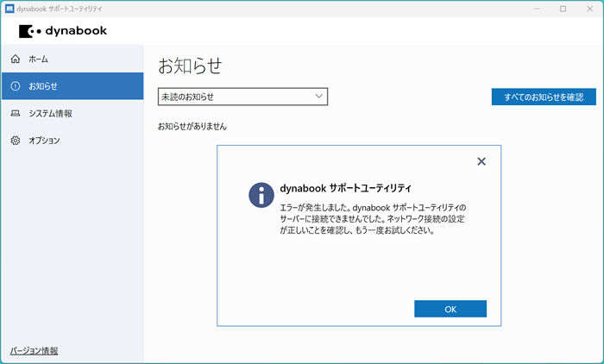The image size is (604, 364).
Task: Click the blue info icon in dialog
Action: (261, 195)
